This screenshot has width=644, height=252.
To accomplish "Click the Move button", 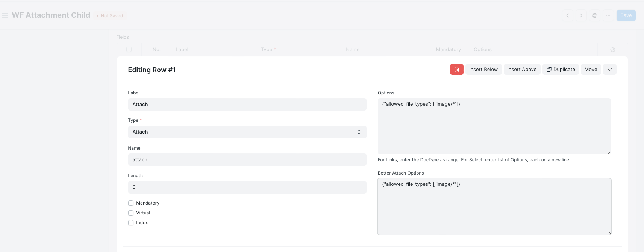I will pyautogui.click(x=591, y=70).
